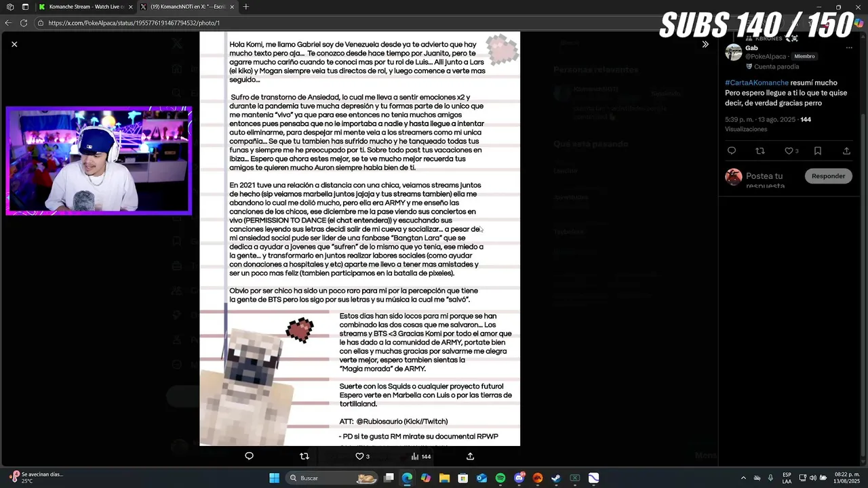868x488 pixels.
Task: Open volume control in system tray
Action: point(812,478)
